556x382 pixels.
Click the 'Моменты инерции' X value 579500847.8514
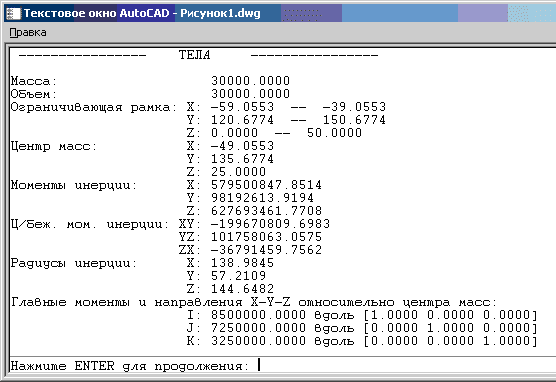pos(267,185)
